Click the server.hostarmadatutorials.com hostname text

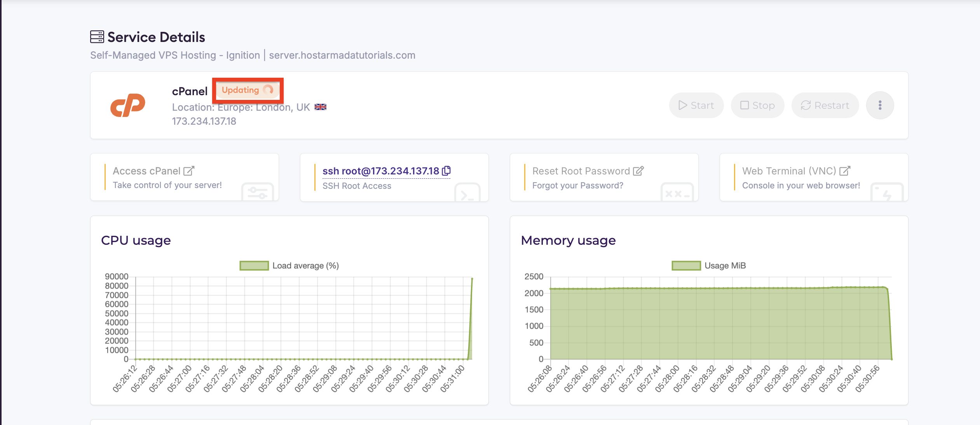tap(342, 55)
